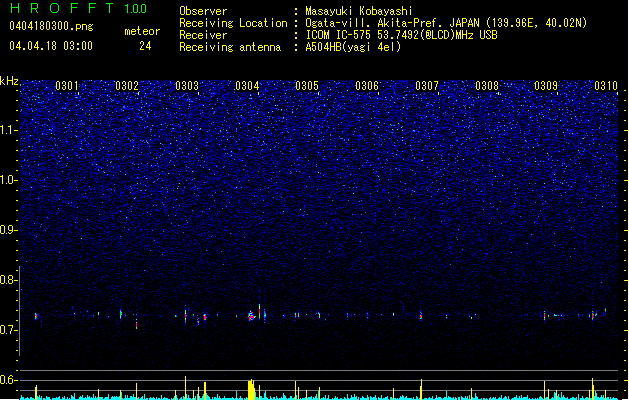Select the filename 0404180300.png
629x400 pixels.
(51, 26)
